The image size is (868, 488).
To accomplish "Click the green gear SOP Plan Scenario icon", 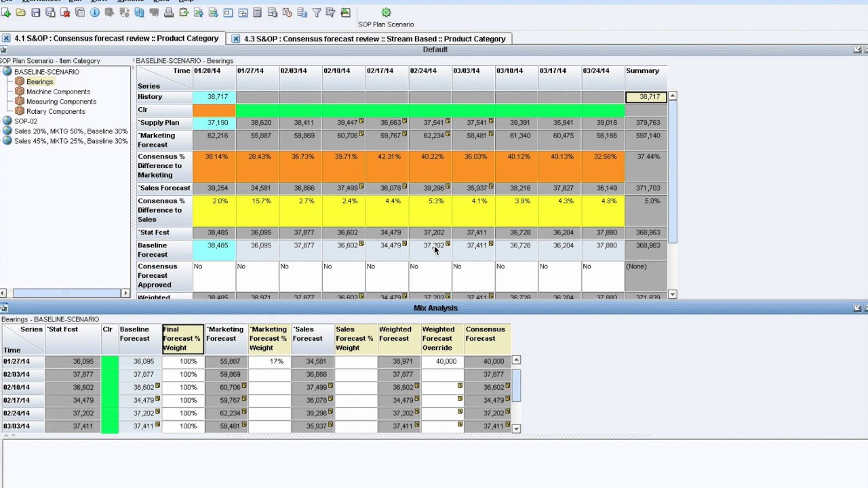I will click(x=386, y=12).
